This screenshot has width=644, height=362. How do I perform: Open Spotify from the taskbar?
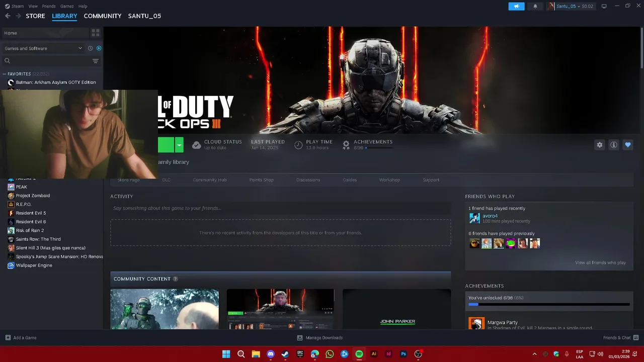point(359,354)
